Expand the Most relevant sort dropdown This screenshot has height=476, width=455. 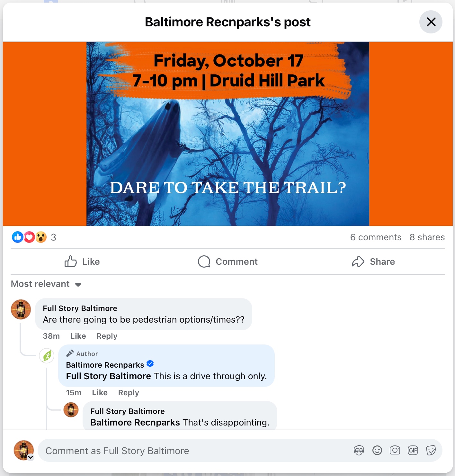[46, 284]
